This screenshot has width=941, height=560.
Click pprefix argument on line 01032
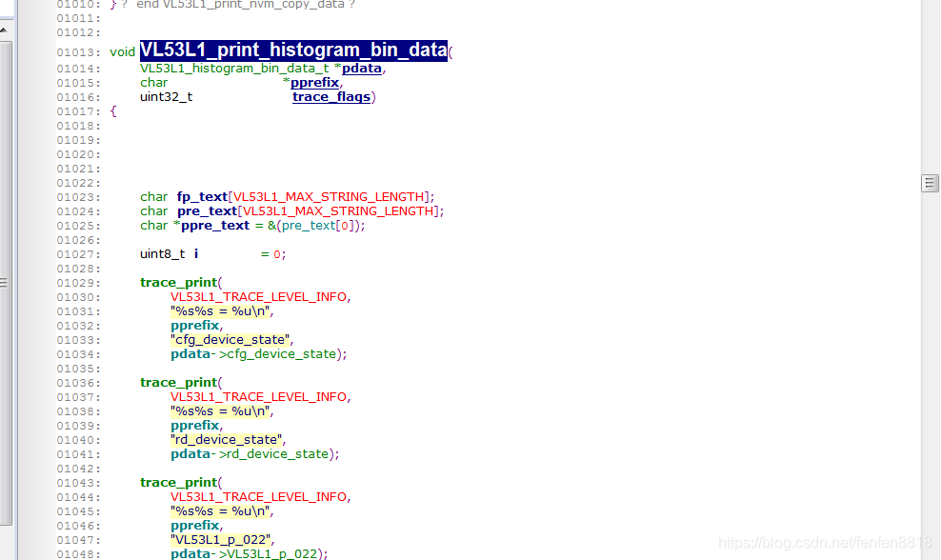point(195,326)
